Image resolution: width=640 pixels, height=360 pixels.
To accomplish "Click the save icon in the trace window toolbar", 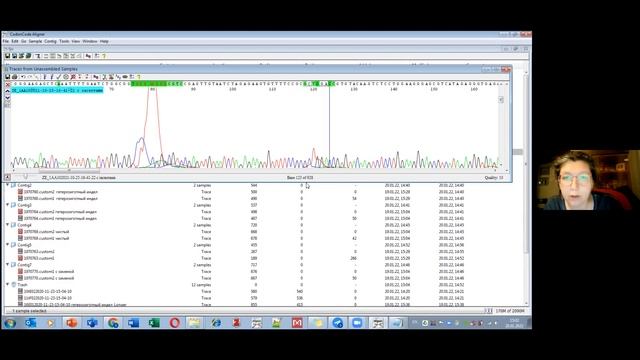I will 7,77.
